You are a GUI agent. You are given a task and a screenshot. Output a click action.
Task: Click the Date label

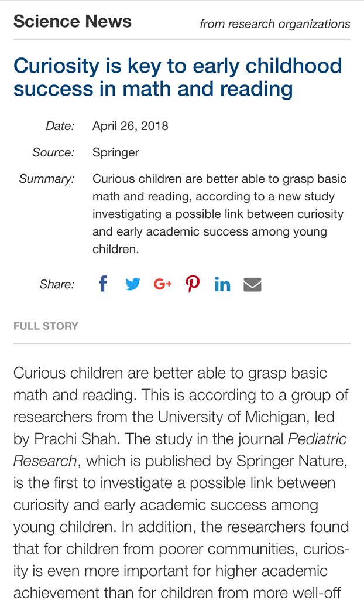pos(60,126)
